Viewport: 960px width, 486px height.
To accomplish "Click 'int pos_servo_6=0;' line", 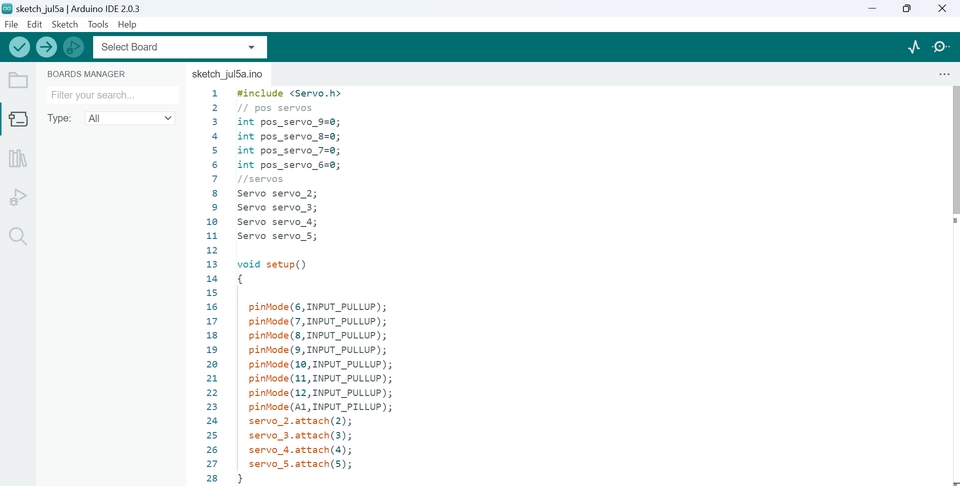I will pyautogui.click(x=289, y=165).
